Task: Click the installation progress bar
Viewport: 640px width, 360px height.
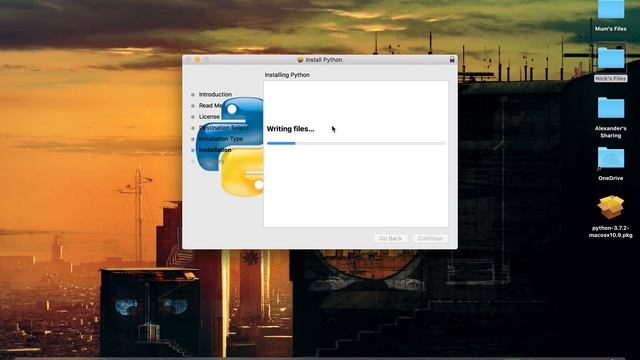Action: coord(356,143)
